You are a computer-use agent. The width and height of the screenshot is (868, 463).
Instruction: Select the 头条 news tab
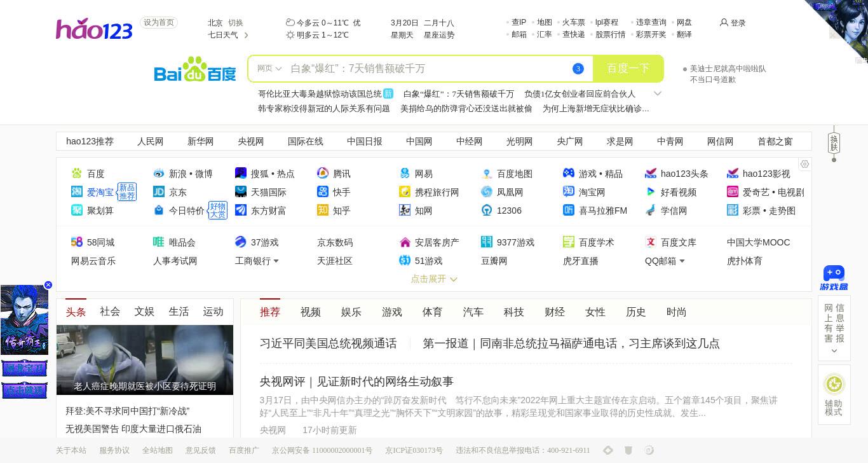coord(76,312)
